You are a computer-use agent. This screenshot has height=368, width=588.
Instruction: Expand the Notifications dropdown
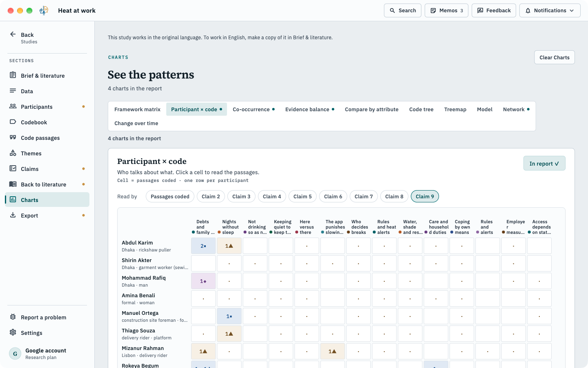click(x=550, y=11)
